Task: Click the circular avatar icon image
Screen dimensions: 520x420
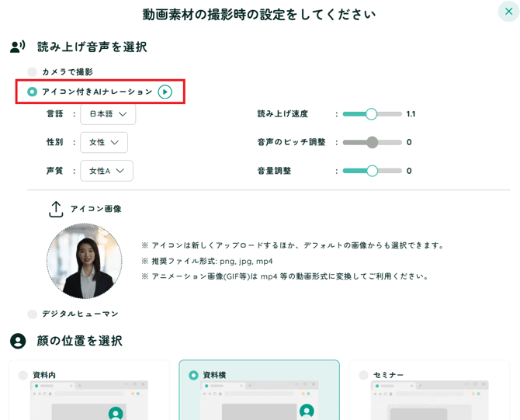Action: point(85,261)
